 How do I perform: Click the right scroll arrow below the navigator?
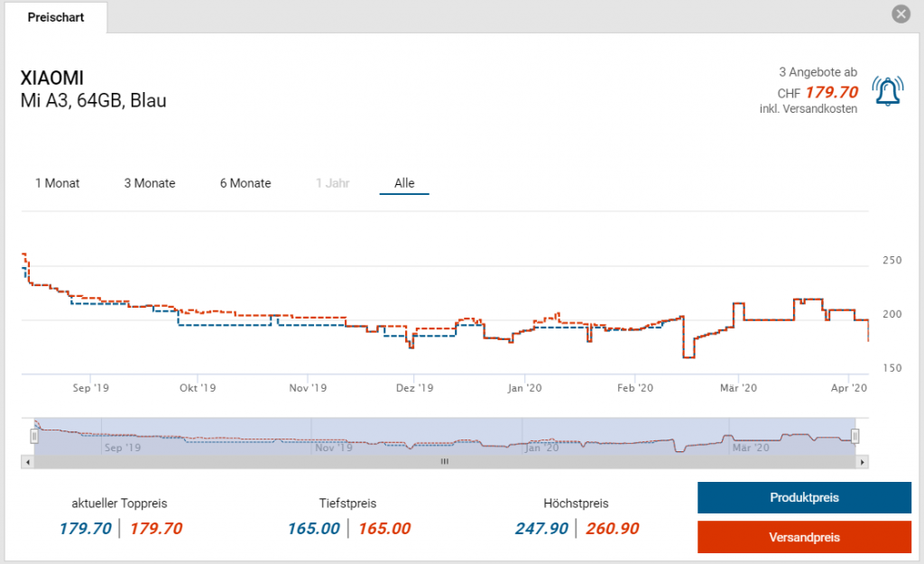click(x=863, y=461)
